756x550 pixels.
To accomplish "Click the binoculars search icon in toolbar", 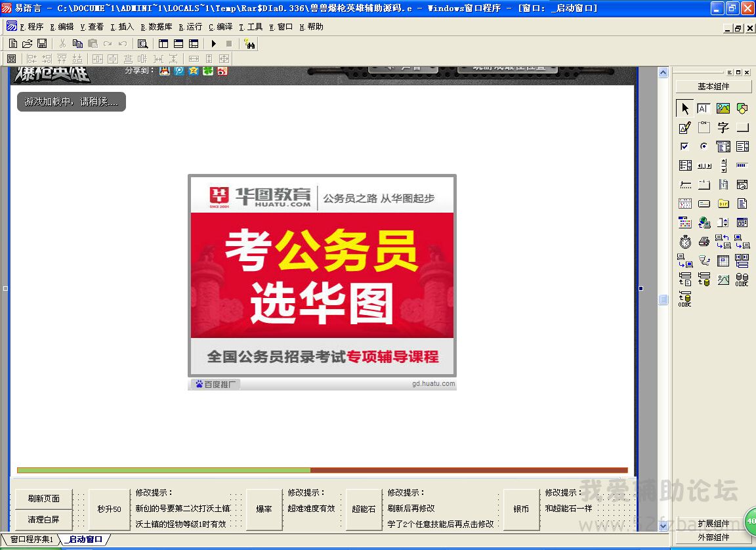I will 249,43.
